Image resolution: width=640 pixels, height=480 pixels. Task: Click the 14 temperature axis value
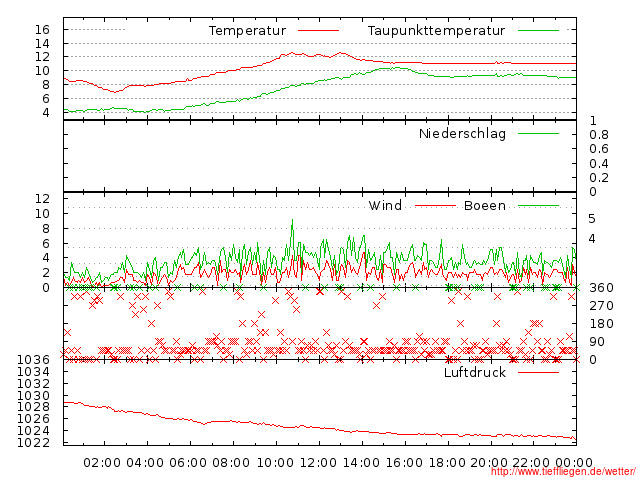42,43
